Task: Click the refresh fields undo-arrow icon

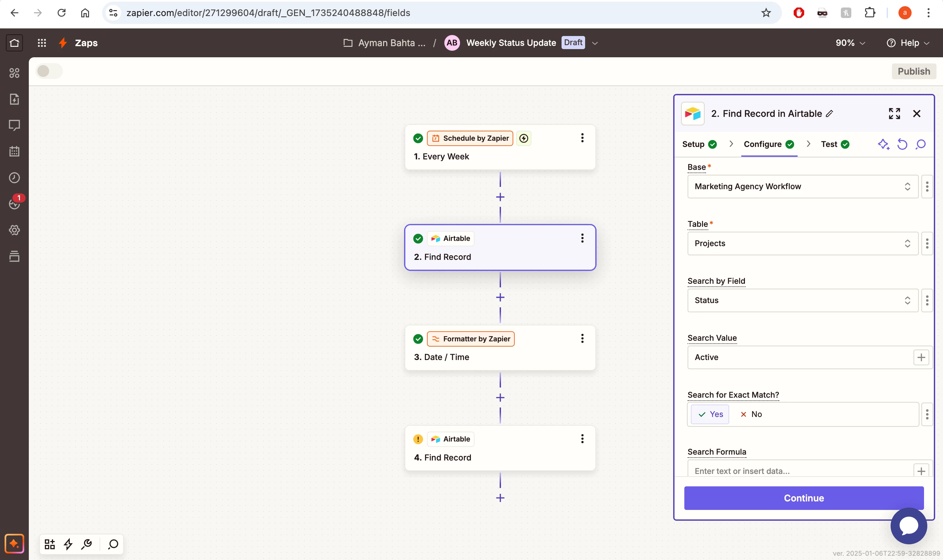Action: (902, 144)
